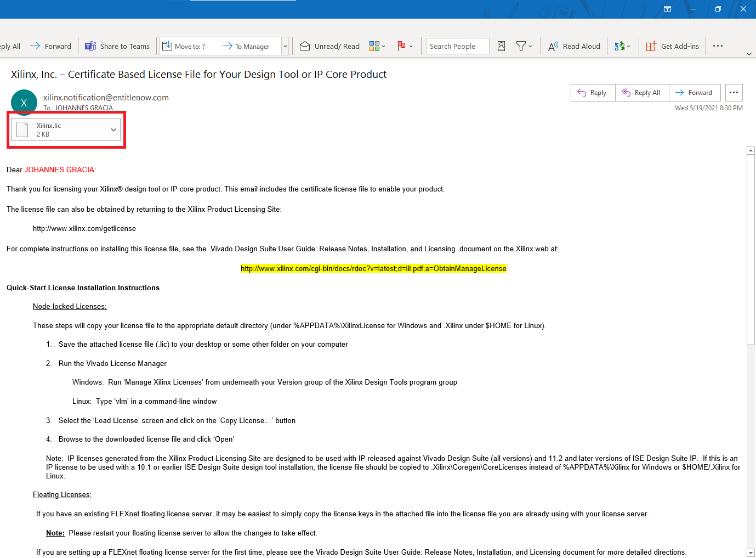This screenshot has height=558, width=756.
Task: Open the http://www.xilinx.com/getlicense link
Action: [84, 229]
